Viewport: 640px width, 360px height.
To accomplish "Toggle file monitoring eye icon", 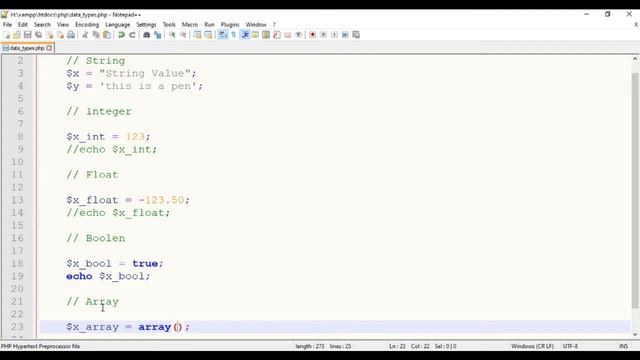I will tap(299, 35).
